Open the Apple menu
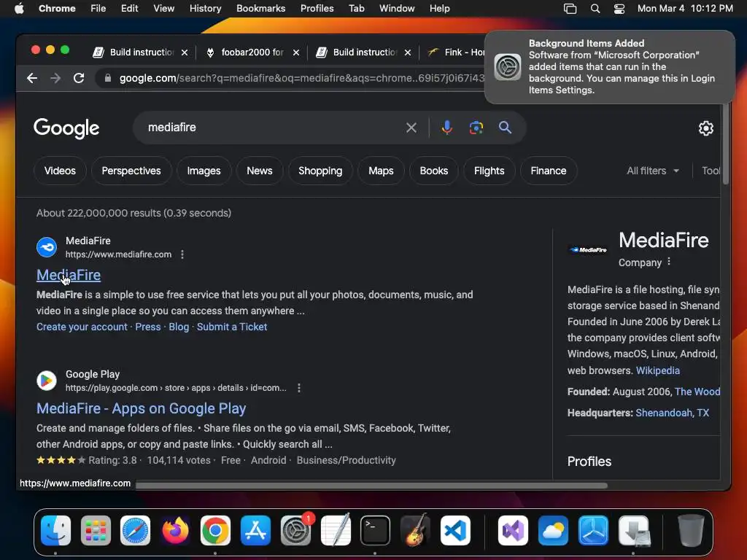The height and width of the screenshot is (560, 747). click(x=19, y=9)
